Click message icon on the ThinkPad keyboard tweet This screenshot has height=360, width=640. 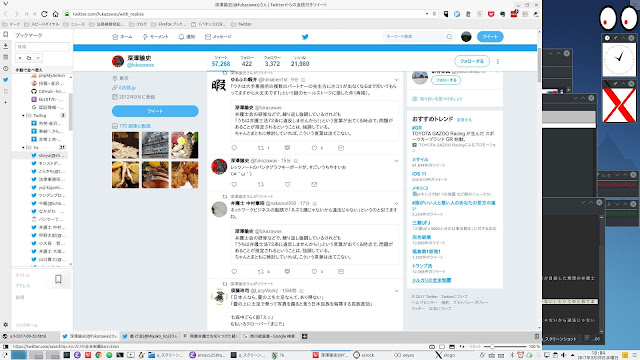point(314,184)
